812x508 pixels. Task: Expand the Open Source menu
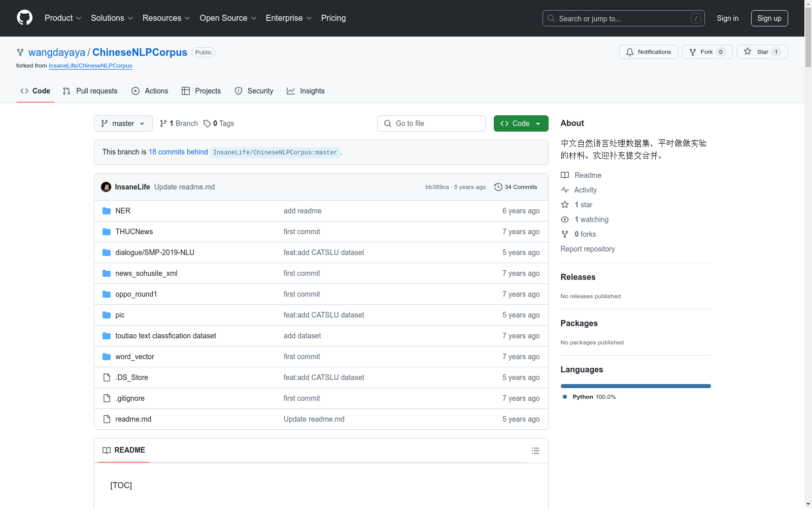pos(228,18)
